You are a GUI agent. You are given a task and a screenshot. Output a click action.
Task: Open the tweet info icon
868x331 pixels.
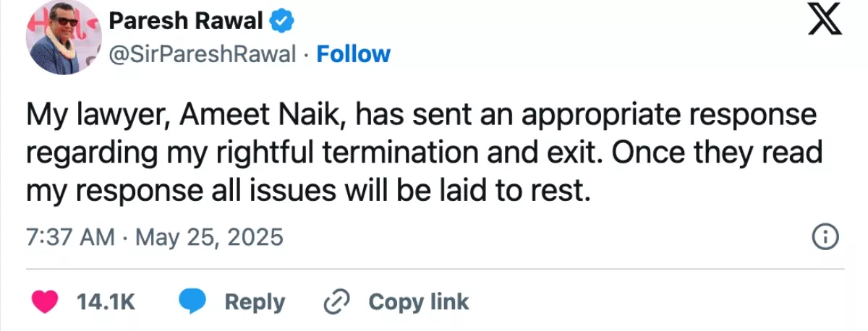pyautogui.click(x=825, y=236)
